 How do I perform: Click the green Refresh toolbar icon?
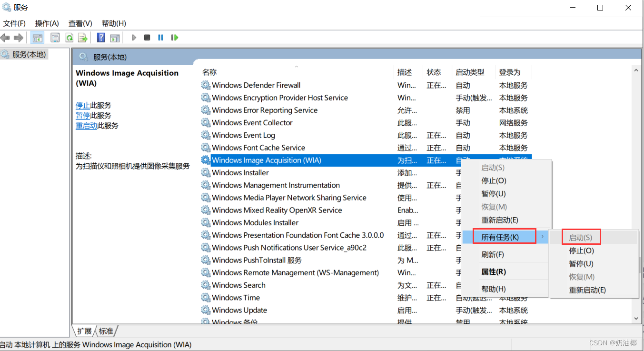(x=69, y=38)
